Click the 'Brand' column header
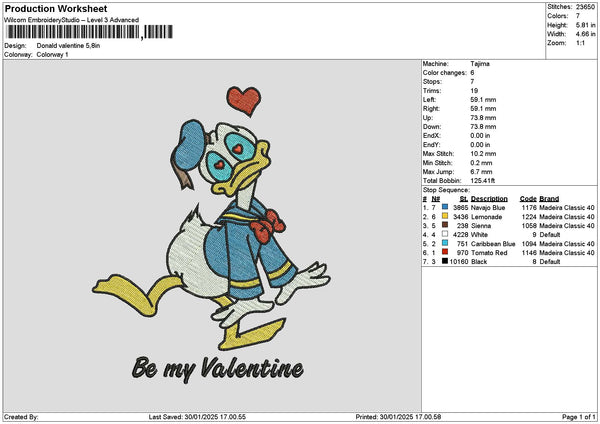Screen dimensions: 600x424 tap(549, 199)
